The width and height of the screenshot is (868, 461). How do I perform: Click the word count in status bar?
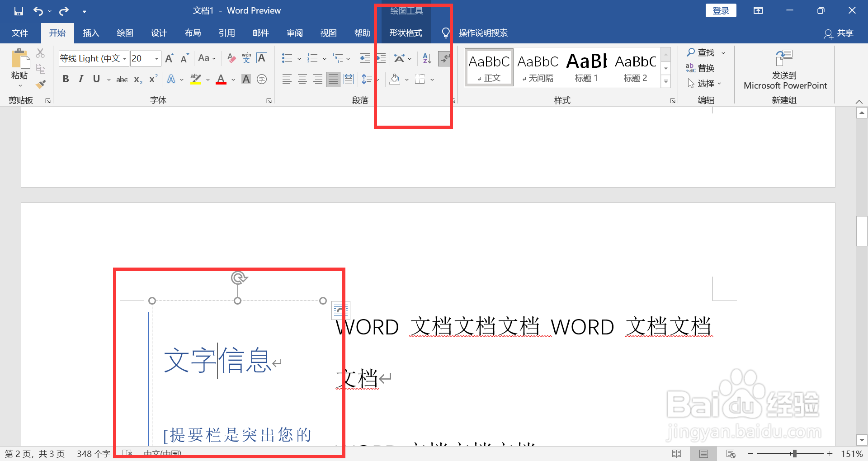pos(94,454)
